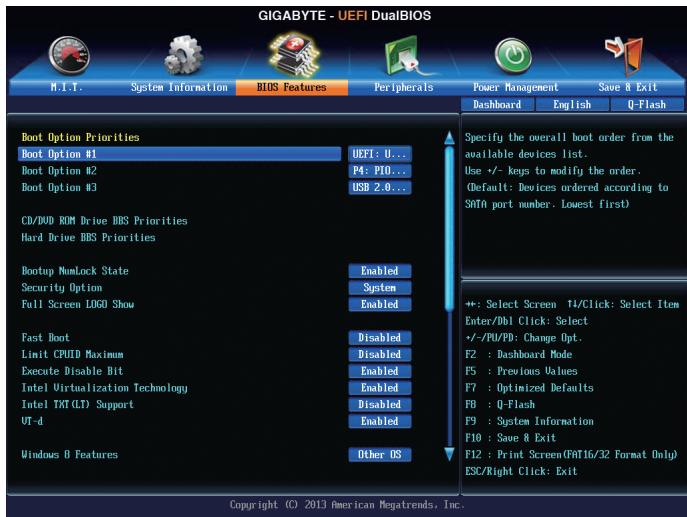Viewport: 687px width, 517px height.
Task: Click the F12 Print Screen hint
Action: pyautogui.click(x=571, y=454)
